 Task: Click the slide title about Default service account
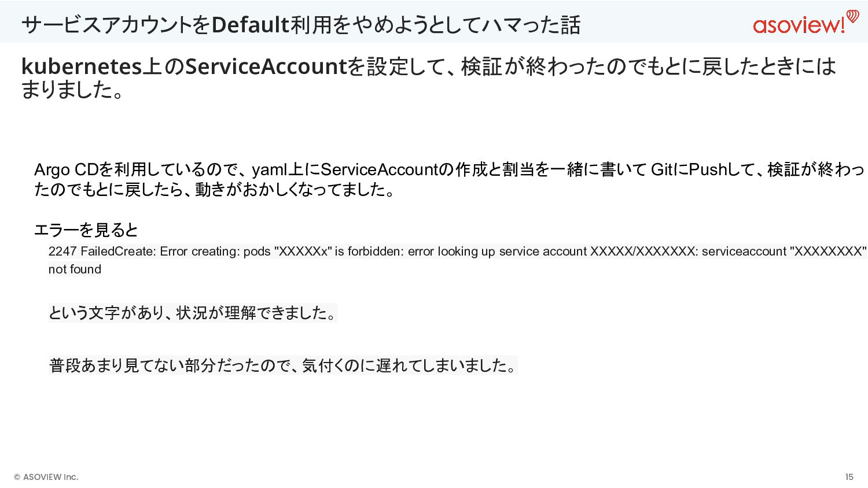click(300, 25)
